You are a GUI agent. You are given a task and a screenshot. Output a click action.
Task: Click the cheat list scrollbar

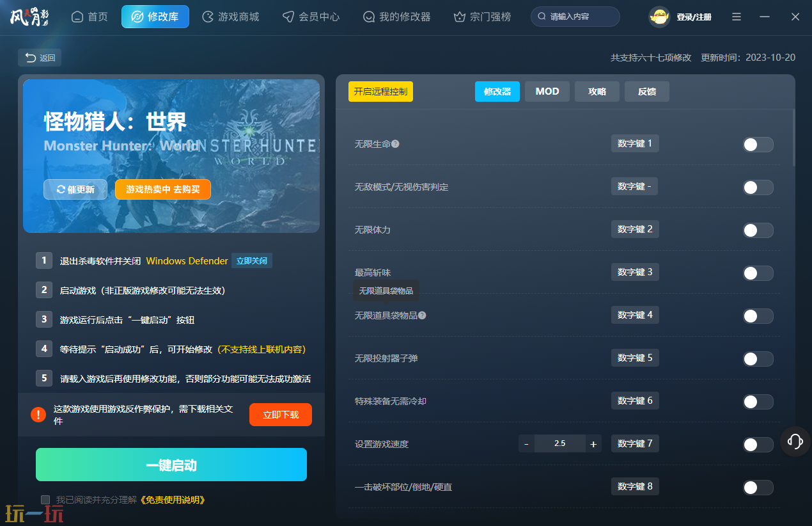[793, 138]
